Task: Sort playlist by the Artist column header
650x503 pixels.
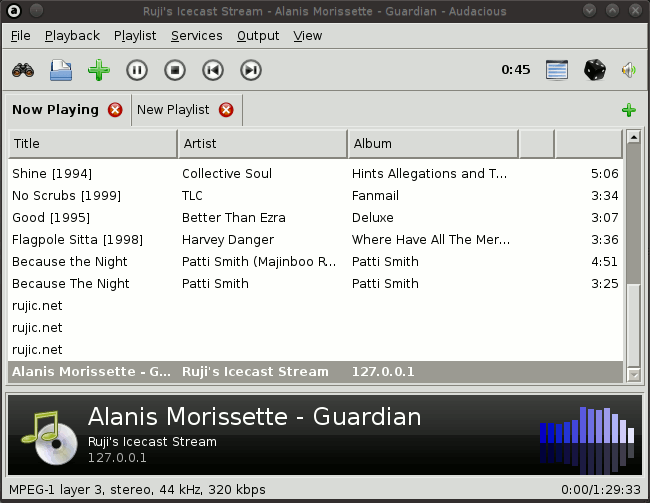Action: pos(262,144)
